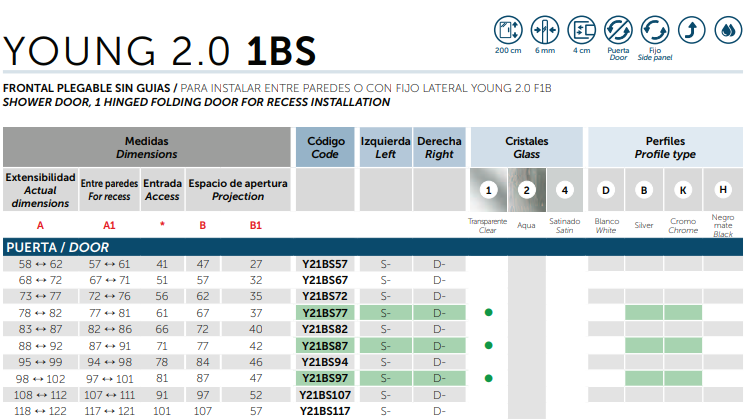Click recess value 107 ↔ 111
This screenshot has height=420, width=746.
tap(109, 395)
